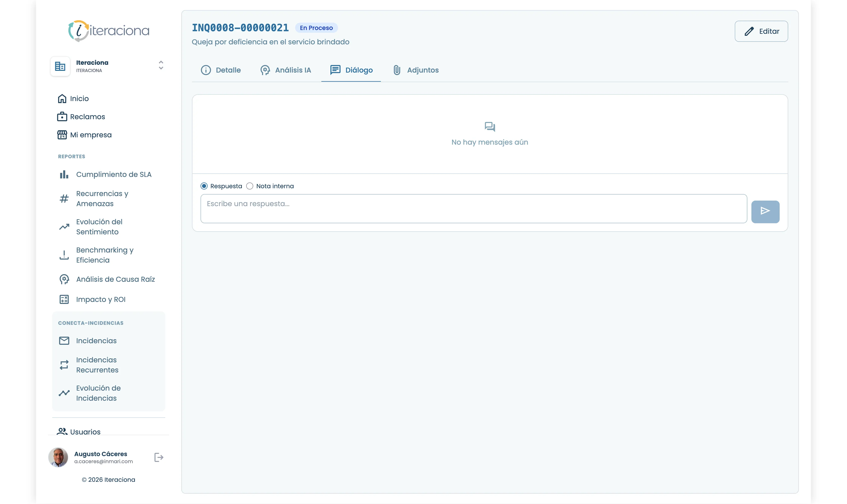Open Incidencias envelope item
The height and width of the screenshot is (504, 847).
(x=96, y=341)
